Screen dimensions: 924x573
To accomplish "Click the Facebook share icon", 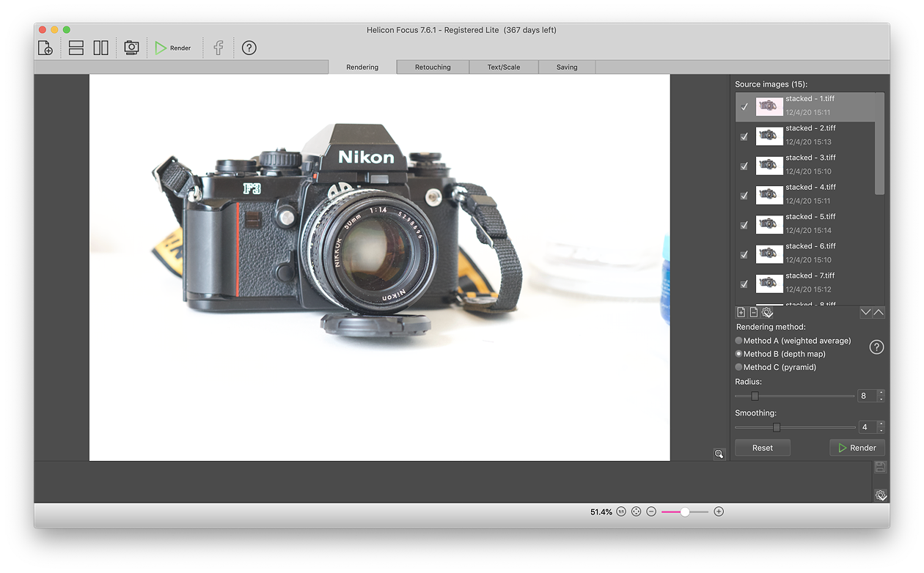I will pyautogui.click(x=219, y=48).
